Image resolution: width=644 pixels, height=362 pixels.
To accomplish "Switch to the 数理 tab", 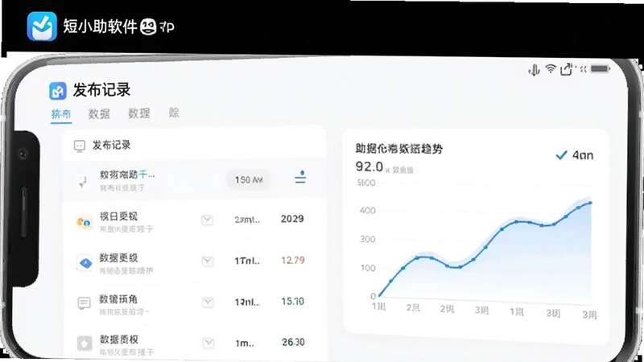I will coord(138,113).
